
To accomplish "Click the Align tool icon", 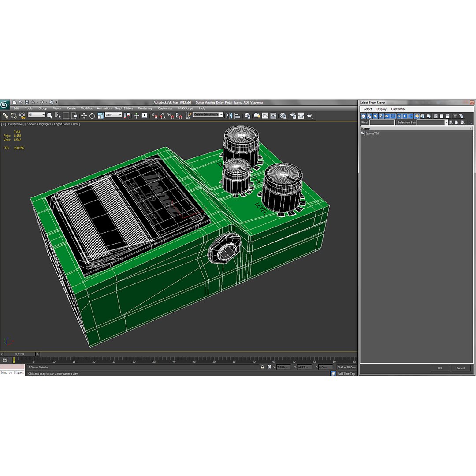I will tap(238, 115).
